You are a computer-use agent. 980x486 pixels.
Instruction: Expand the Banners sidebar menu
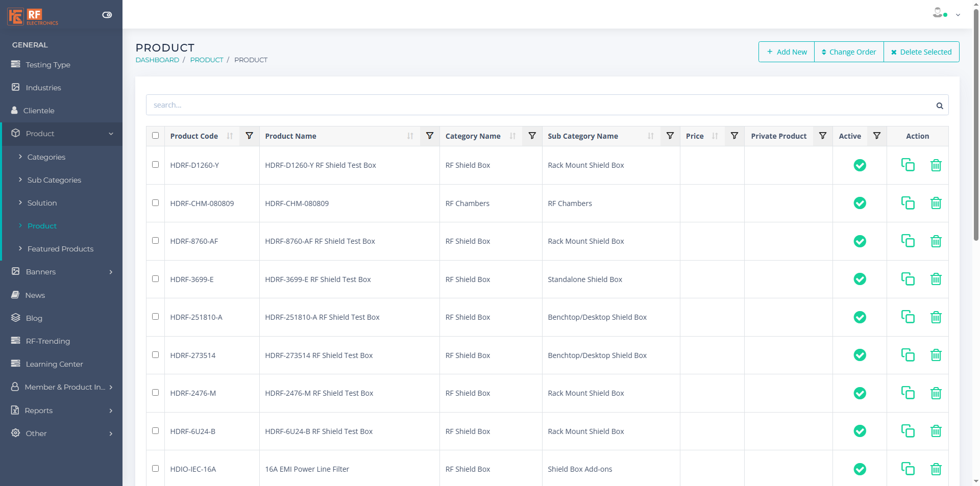pyautogui.click(x=61, y=272)
